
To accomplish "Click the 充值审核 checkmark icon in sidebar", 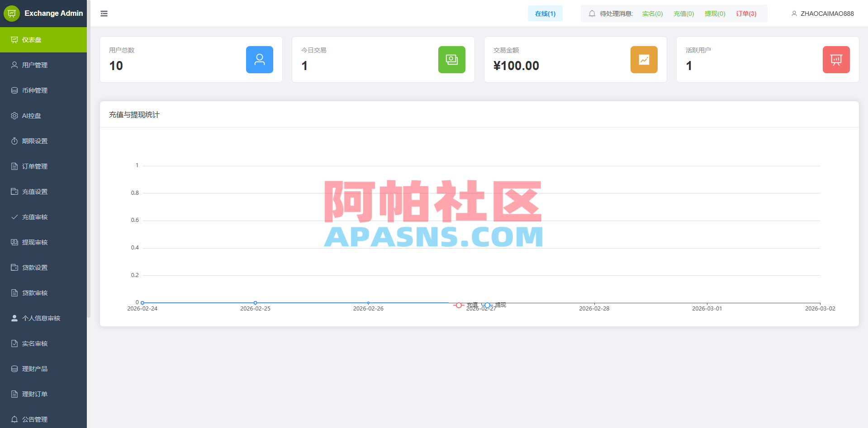I will tap(14, 217).
